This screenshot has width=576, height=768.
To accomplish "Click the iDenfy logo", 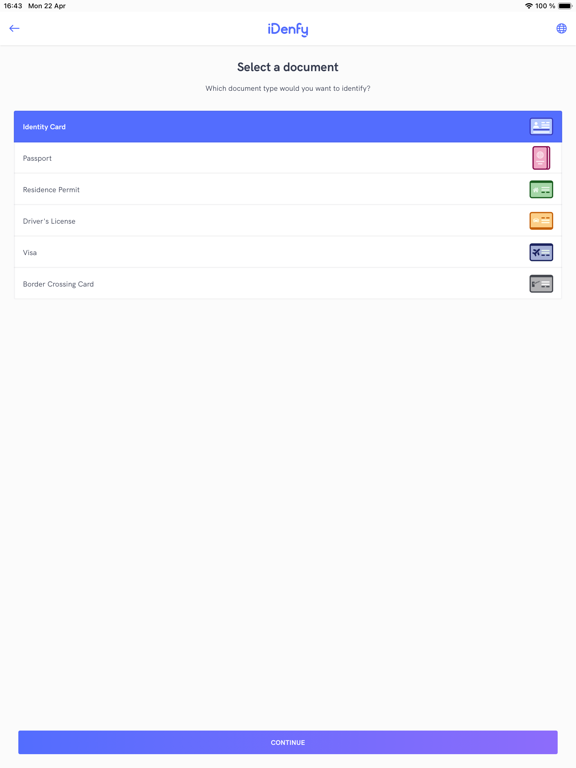I will 288,29.
